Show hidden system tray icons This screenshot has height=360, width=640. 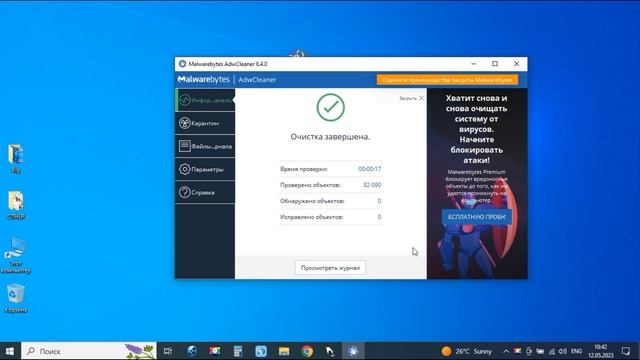[506, 351]
